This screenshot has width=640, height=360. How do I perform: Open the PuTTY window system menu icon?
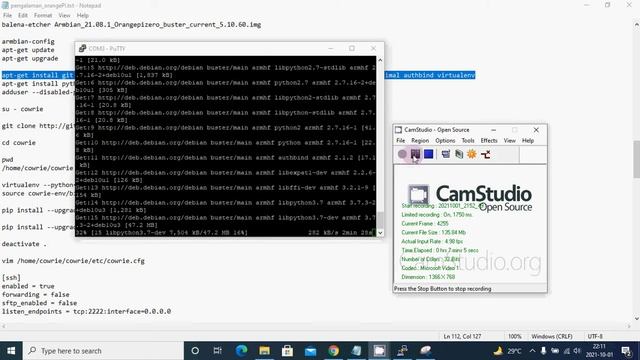82,48
